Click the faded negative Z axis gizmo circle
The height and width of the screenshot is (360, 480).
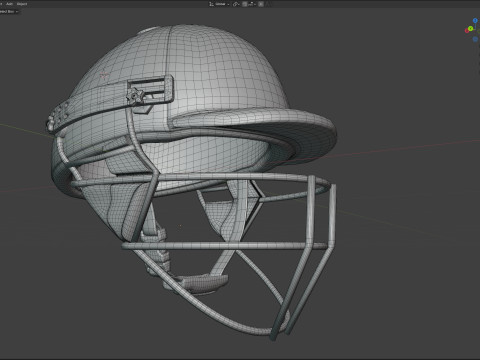[x=475, y=39]
